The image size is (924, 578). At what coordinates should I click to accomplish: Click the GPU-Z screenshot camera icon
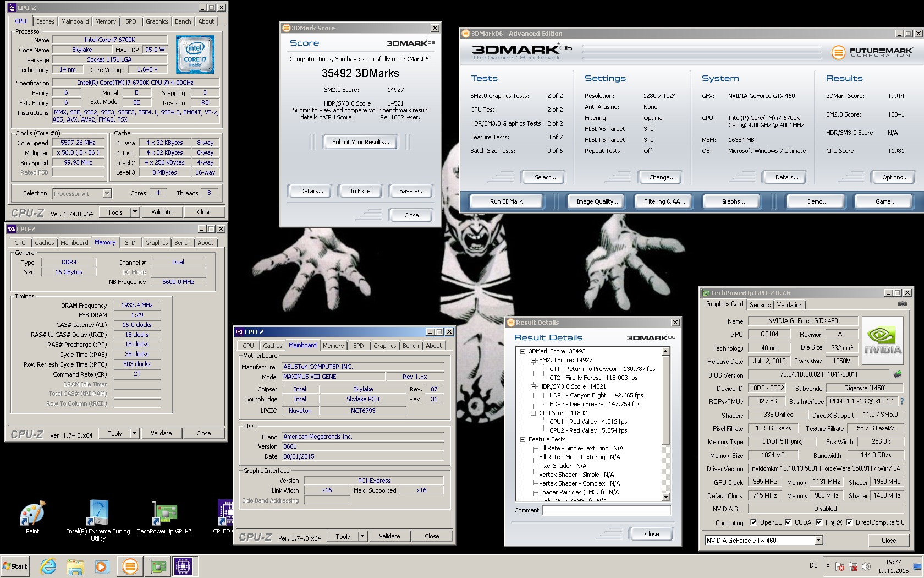click(902, 303)
